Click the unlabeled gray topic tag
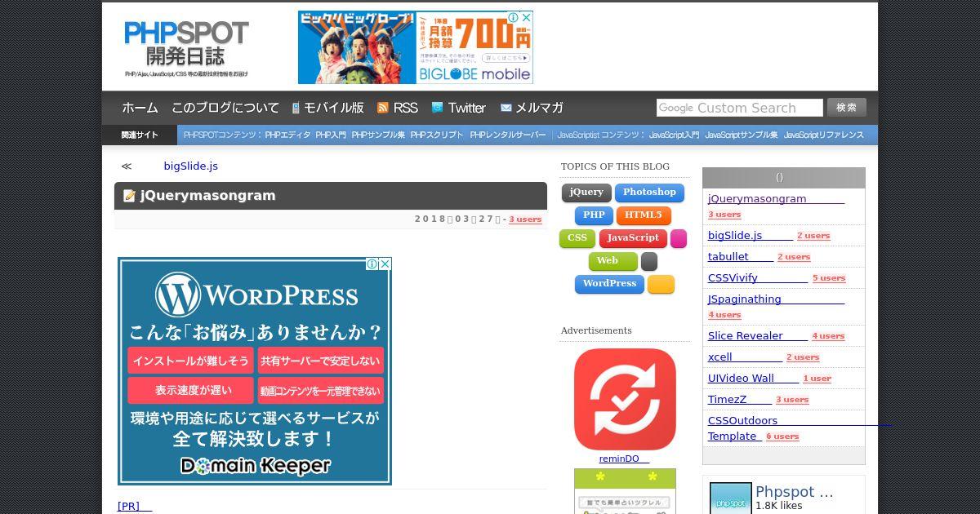Image resolution: width=980 pixels, height=514 pixels. [x=649, y=261]
